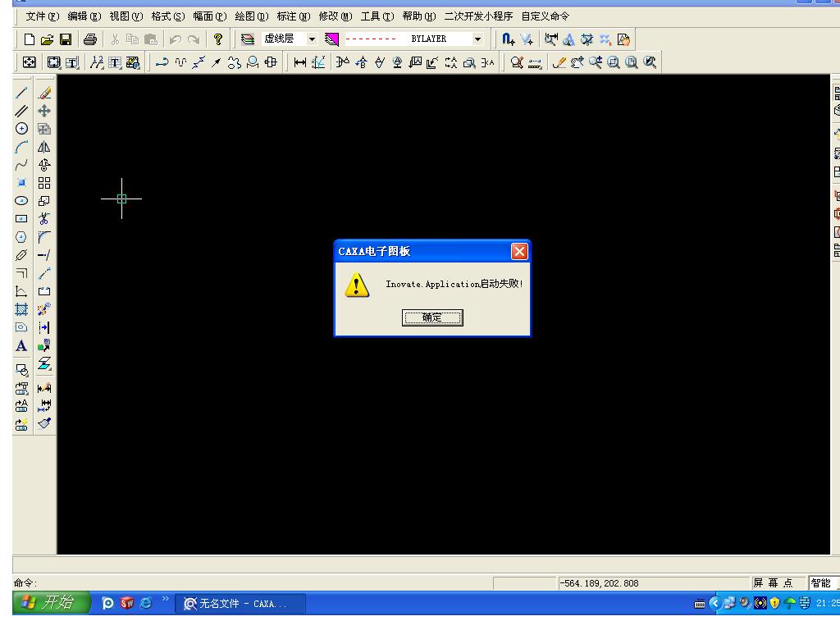
Task: Save the drawing with the floppy disk icon
Action: coord(66,39)
